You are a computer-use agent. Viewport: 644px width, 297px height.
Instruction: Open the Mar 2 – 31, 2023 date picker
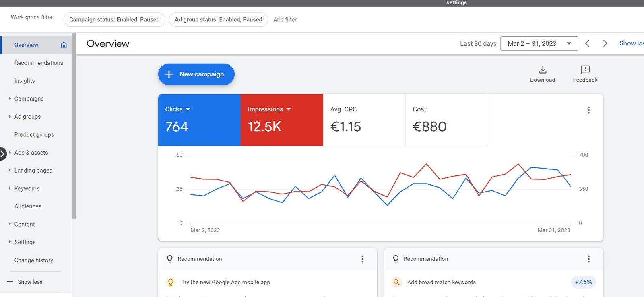tap(539, 43)
